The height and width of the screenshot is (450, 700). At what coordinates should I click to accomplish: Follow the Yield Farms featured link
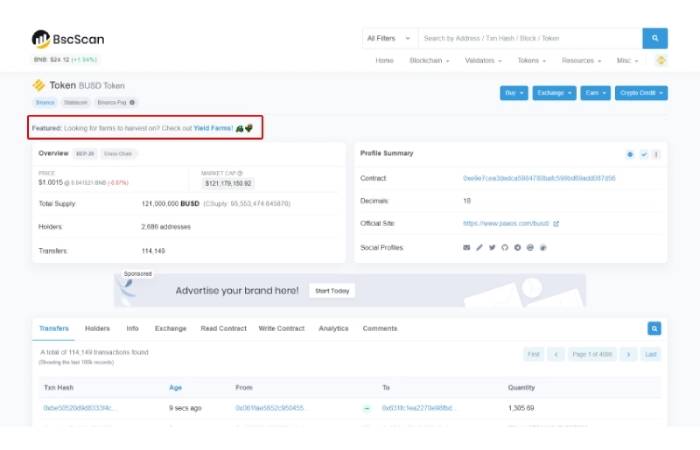point(213,128)
